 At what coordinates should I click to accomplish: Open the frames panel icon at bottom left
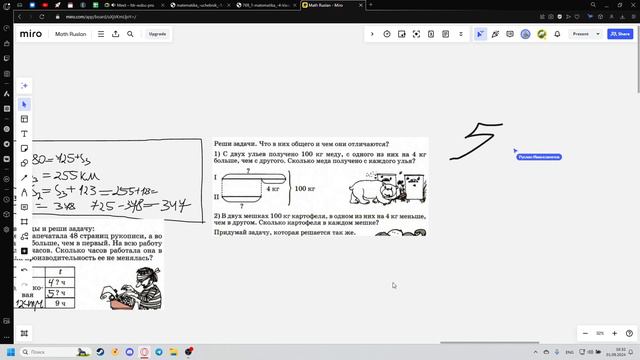click(x=24, y=333)
